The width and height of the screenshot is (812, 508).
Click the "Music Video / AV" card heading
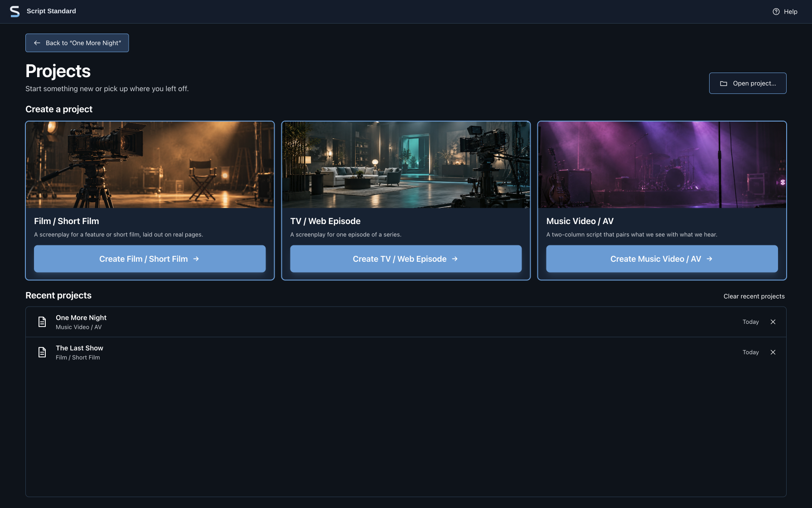tap(580, 221)
